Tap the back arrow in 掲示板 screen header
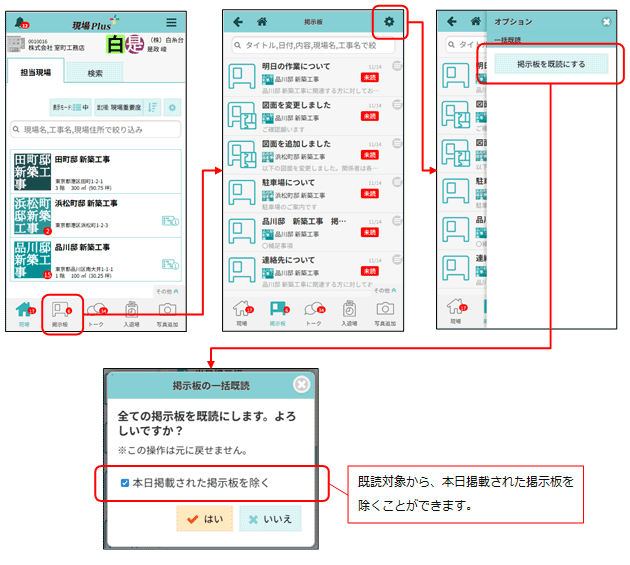Screen dimensions: 630x565 (x=238, y=21)
